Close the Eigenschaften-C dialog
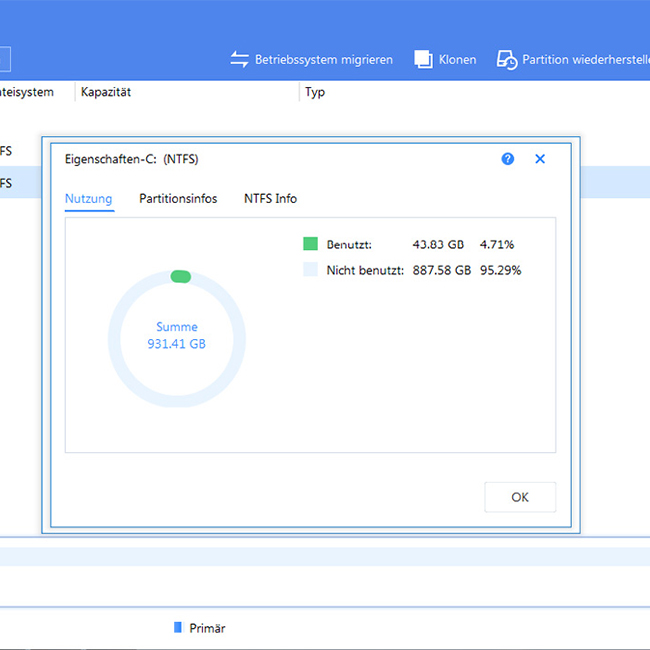 [540, 159]
